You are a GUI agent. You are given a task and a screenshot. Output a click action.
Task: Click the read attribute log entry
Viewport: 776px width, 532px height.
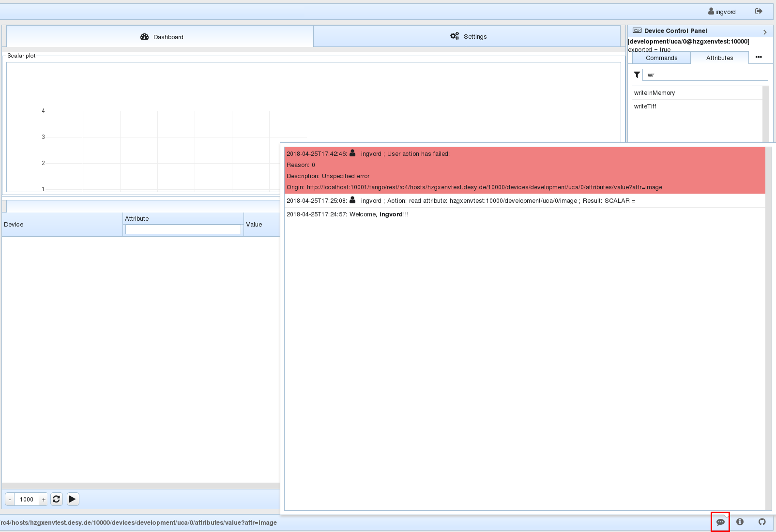tap(525, 200)
